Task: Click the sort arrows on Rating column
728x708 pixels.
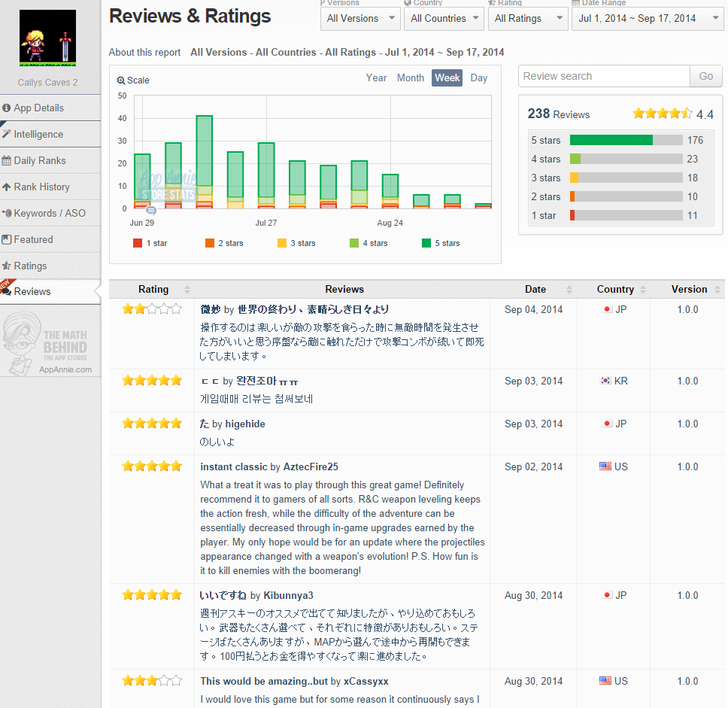Action: coord(187,290)
